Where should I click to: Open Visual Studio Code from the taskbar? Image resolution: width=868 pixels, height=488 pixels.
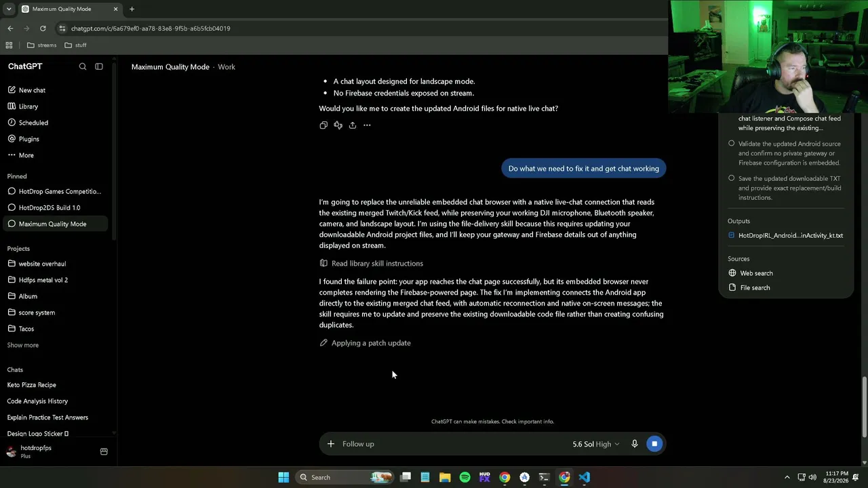click(584, 477)
